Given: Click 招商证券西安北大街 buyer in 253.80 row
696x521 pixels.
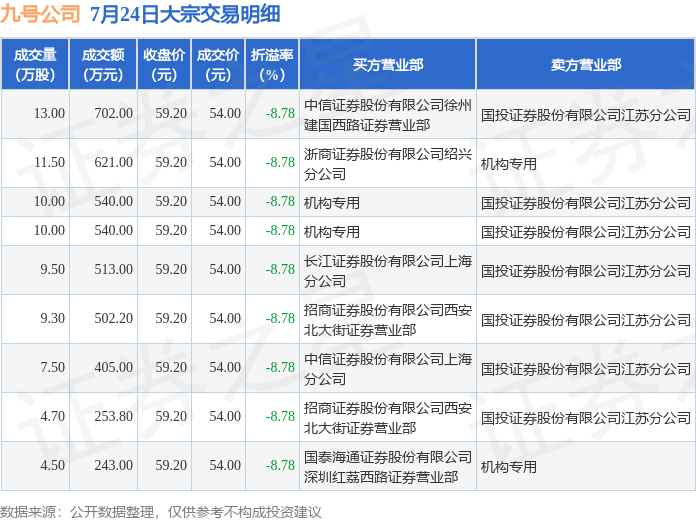Looking at the screenshot, I should [x=388, y=418].
